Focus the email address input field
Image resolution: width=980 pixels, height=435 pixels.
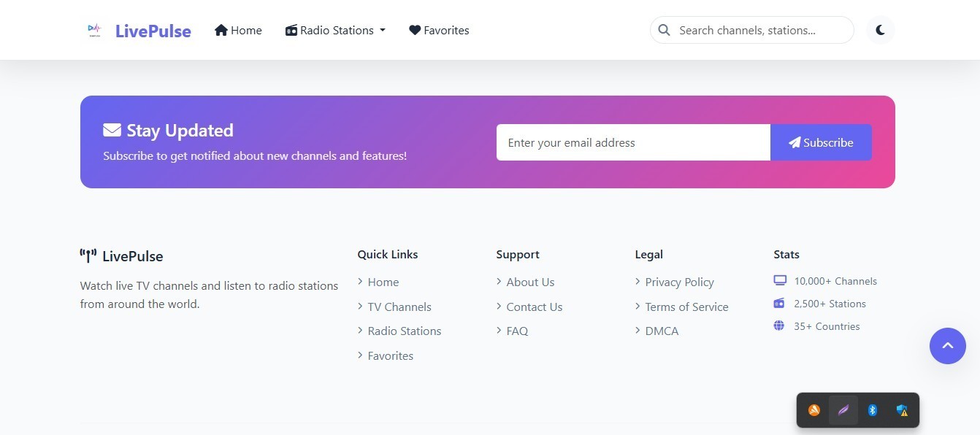tap(633, 142)
